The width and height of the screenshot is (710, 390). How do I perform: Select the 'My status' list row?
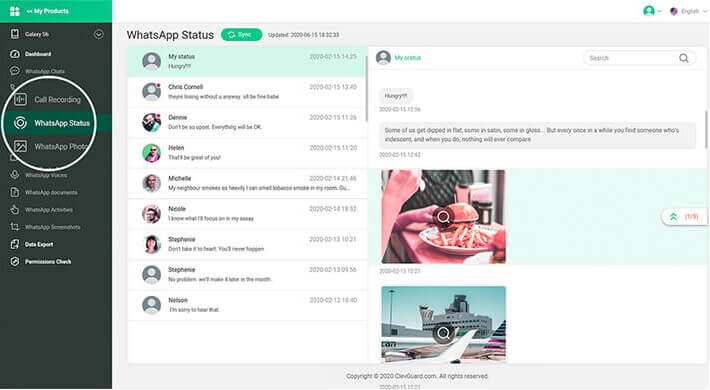coord(247,61)
